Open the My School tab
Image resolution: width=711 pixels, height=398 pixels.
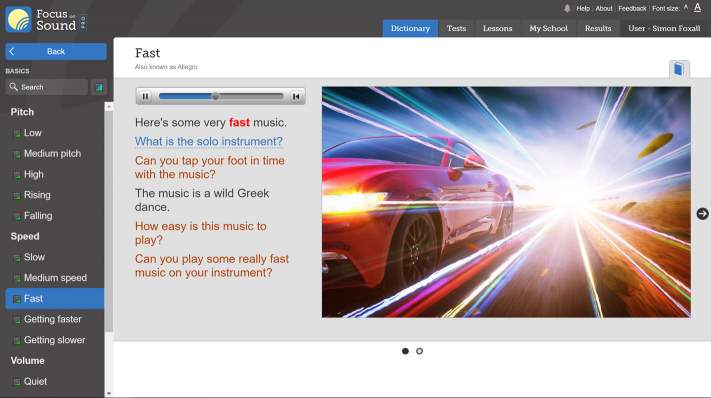[548, 28]
